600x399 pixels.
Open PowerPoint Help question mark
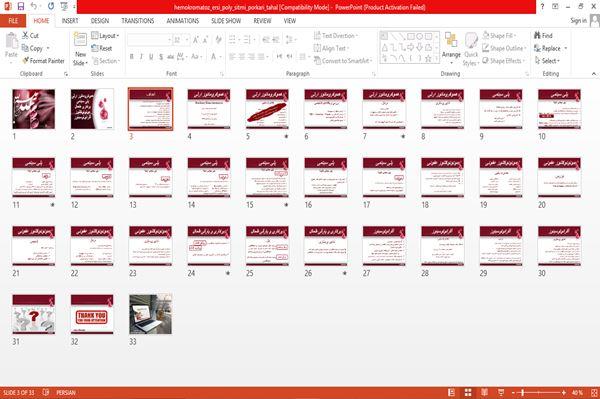(x=542, y=7)
